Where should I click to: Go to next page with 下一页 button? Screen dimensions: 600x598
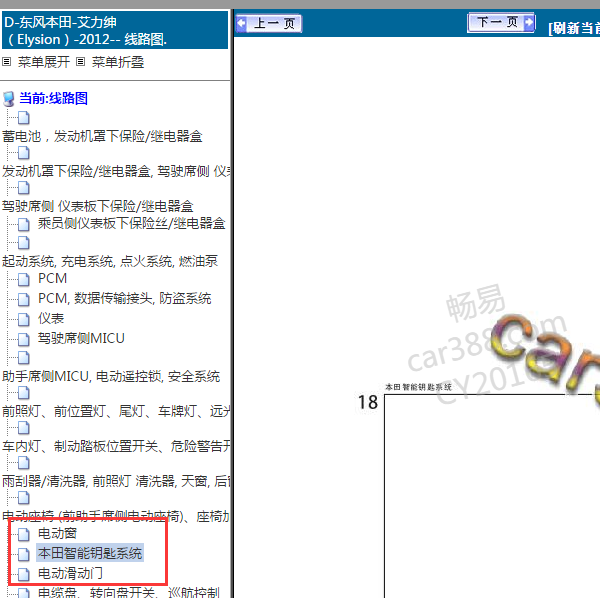(501, 22)
